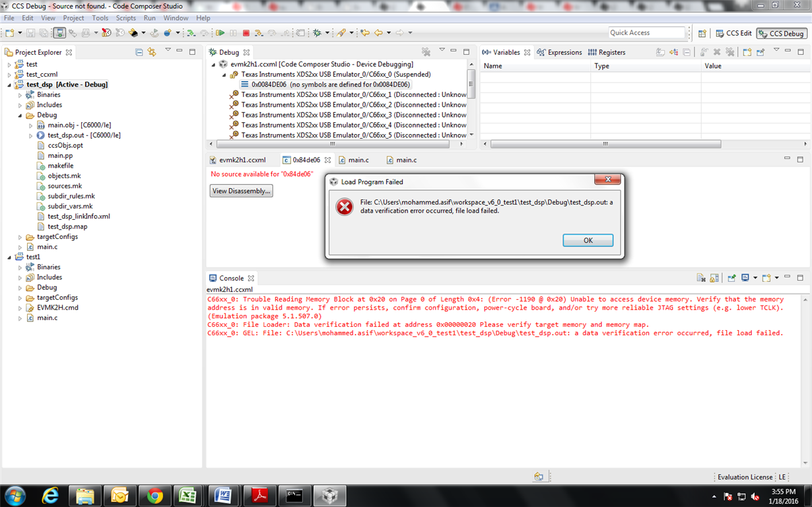The height and width of the screenshot is (507, 812).
Task: Click the Last Edit Location arrow icon
Action: click(364, 32)
